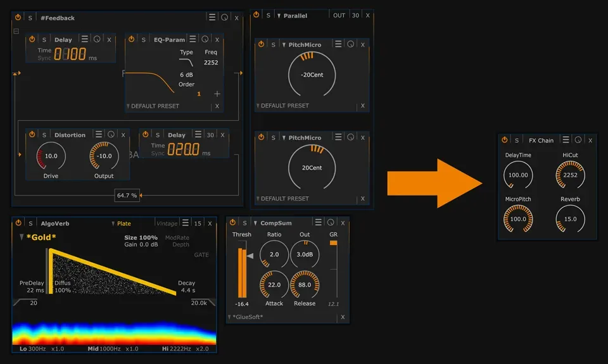Select the EQ low-pass filter type icon
Image resolution: width=608 pixels, height=364 pixels.
(x=186, y=63)
